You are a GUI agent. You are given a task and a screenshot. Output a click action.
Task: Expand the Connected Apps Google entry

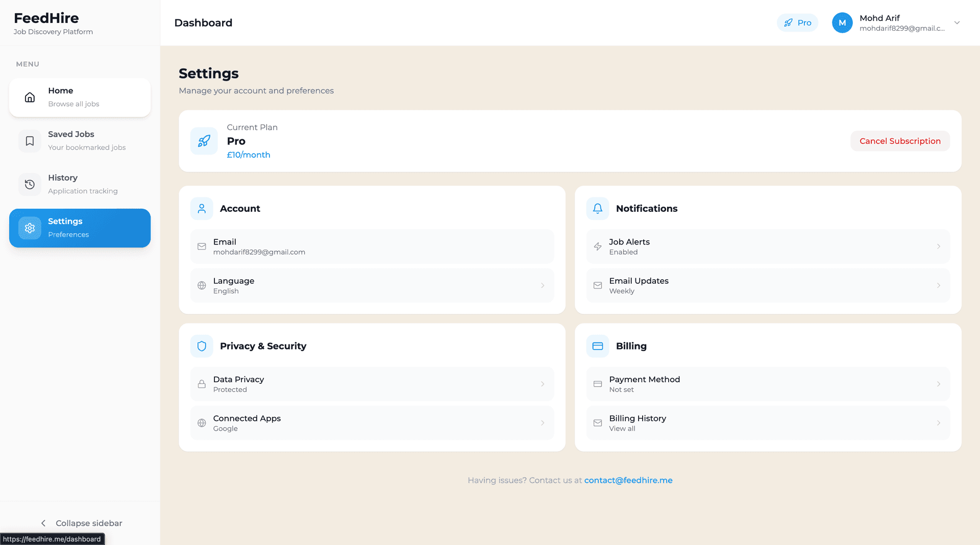coord(372,423)
